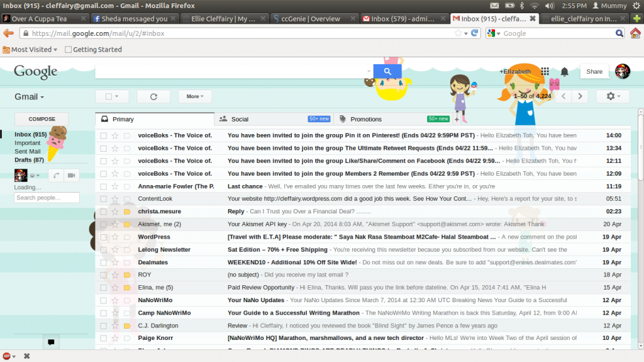Select the checkbox for ContentLook email
644x362 pixels.
pyautogui.click(x=104, y=199)
